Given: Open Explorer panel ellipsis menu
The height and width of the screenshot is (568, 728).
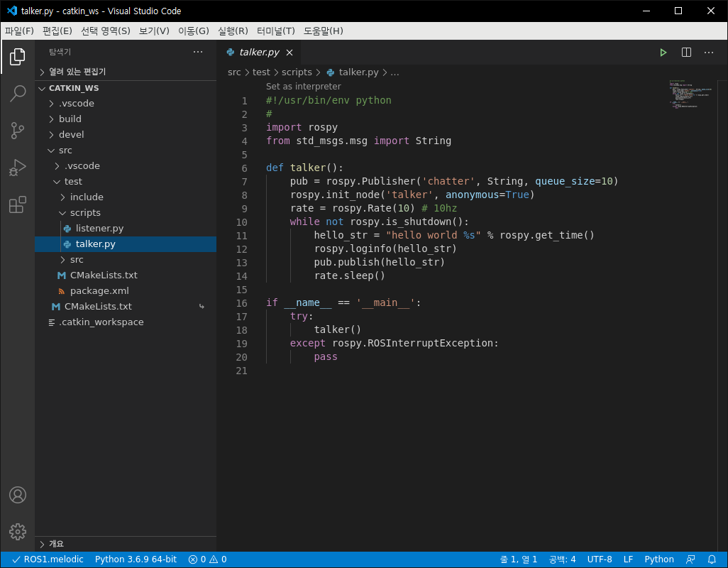Looking at the screenshot, I should 198,52.
